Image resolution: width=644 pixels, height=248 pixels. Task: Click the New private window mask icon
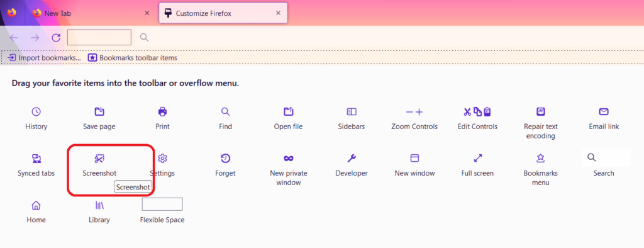point(288,159)
